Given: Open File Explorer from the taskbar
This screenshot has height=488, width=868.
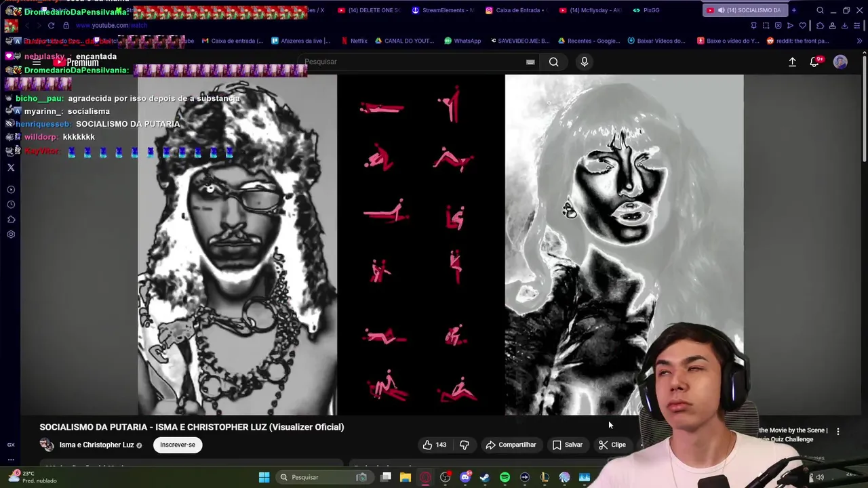Looking at the screenshot, I should click(405, 477).
